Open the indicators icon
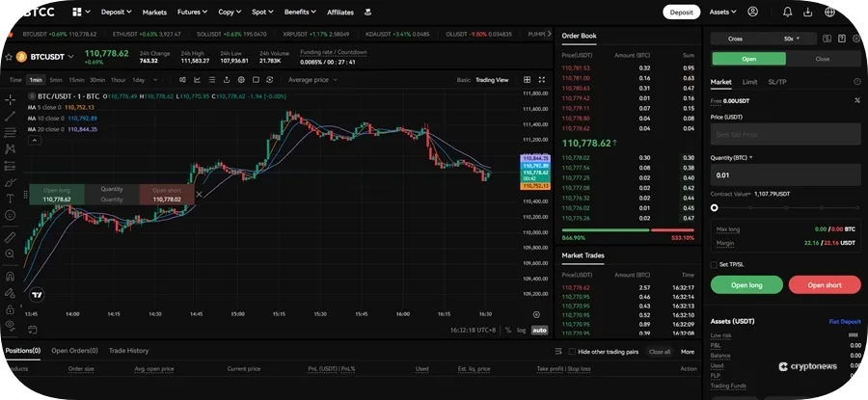Image resolution: width=868 pixels, height=400 pixels. (x=197, y=80)
